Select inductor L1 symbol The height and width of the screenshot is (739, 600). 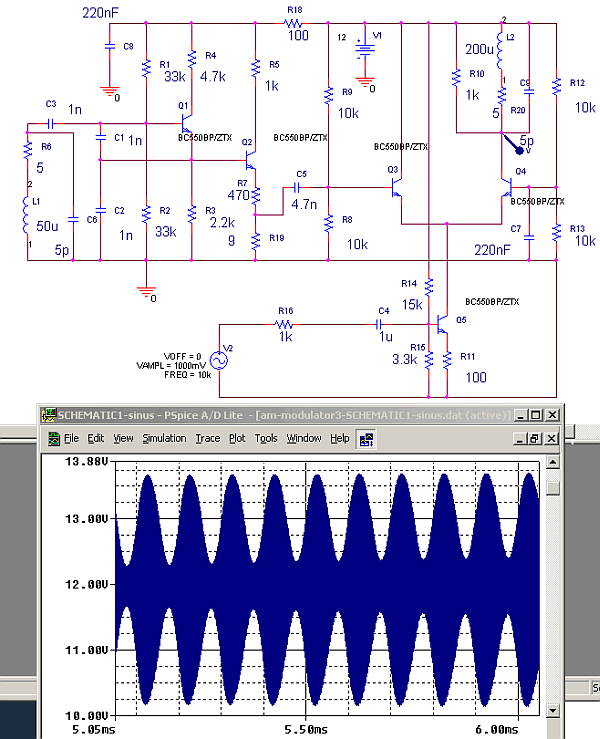point(26,215)
